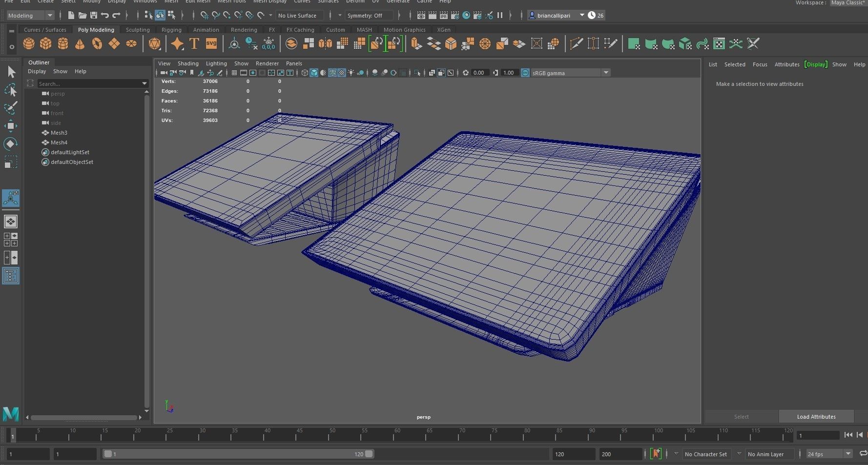Screen dimensions: 868x465
Task: Open the Outliner search filter dropdown arrow
Action: 145,83
